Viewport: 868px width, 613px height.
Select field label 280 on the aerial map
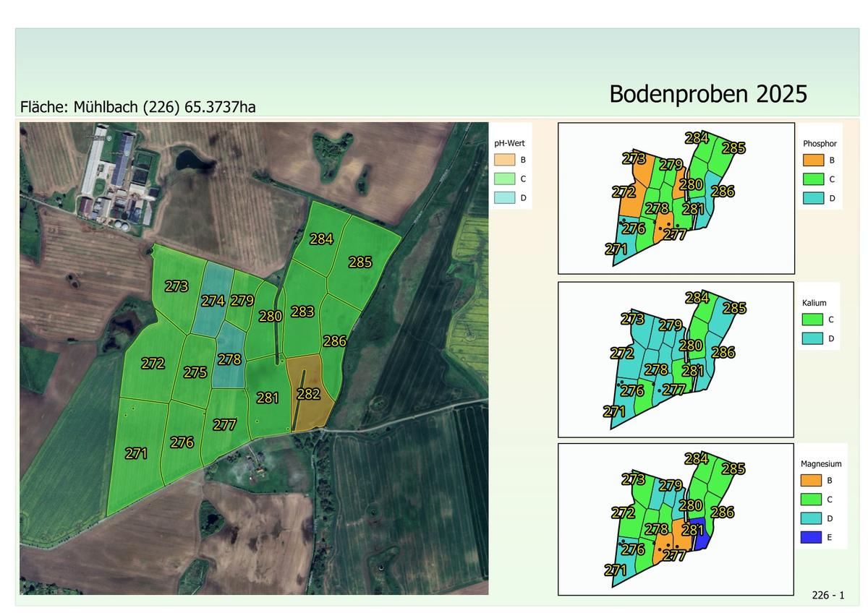(271, 316)
